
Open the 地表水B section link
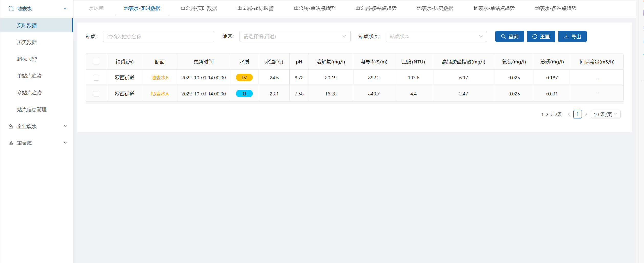[160, 78]
